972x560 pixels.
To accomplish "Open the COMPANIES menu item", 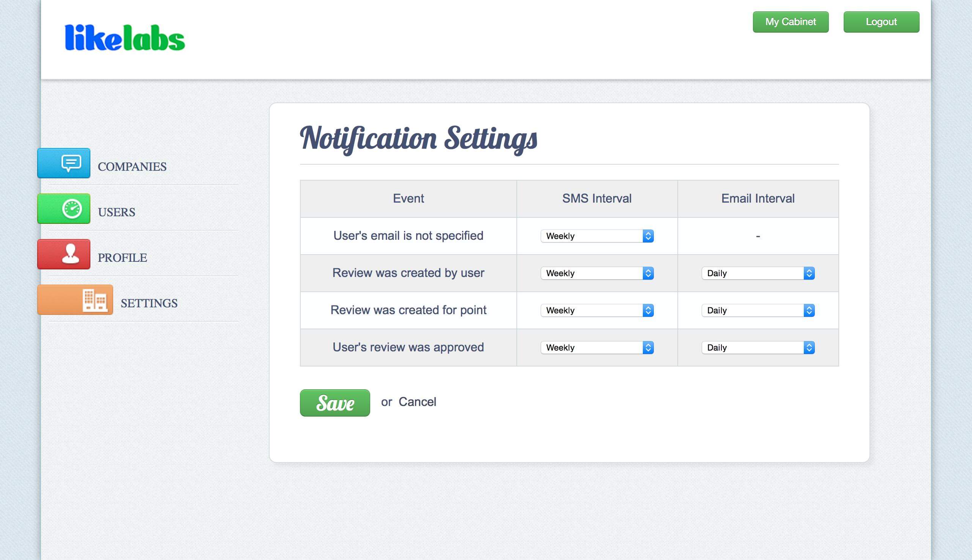I will tap(132, 167).
